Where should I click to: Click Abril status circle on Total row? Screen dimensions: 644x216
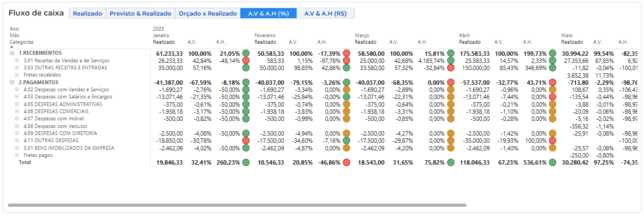[552, 162]
